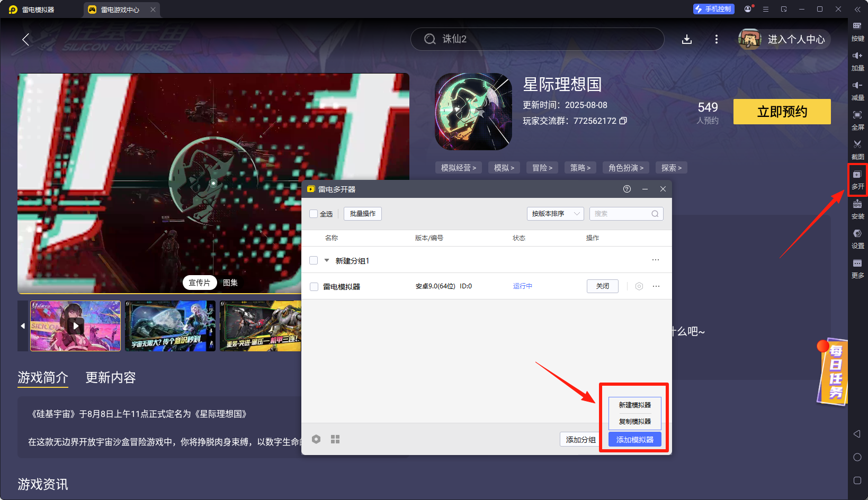
Task: Show the 宣传片 trailer view
Action: click(x=200, y=283)
